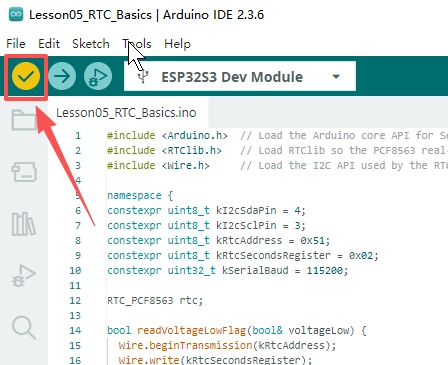This screenshot has width=448, height=365.
Task: Click the Upload arrow button
Action: tap(62, 77)
